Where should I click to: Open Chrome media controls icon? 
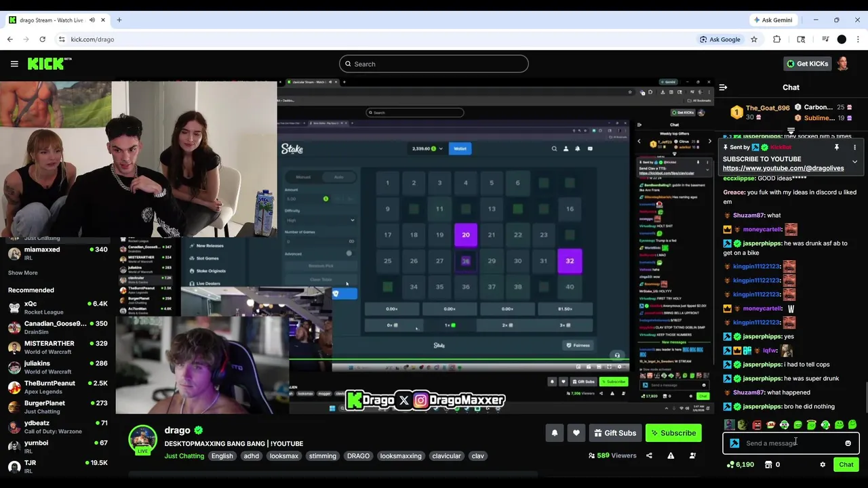(x=825, y=39)
